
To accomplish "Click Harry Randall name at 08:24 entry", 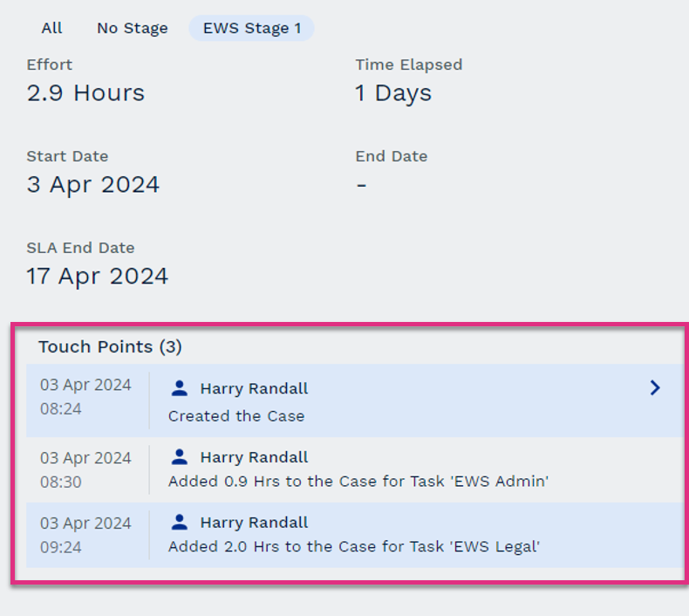I will click(x=254, y=388).
